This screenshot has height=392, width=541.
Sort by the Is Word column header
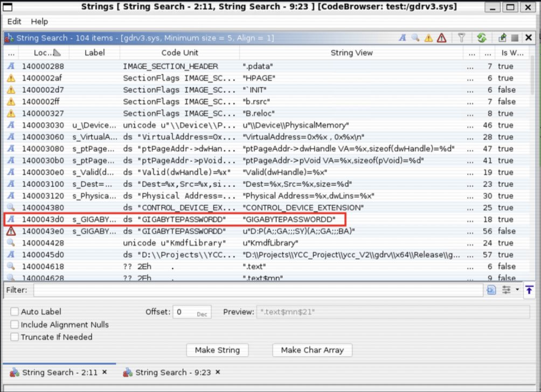(x=512, y=53)
